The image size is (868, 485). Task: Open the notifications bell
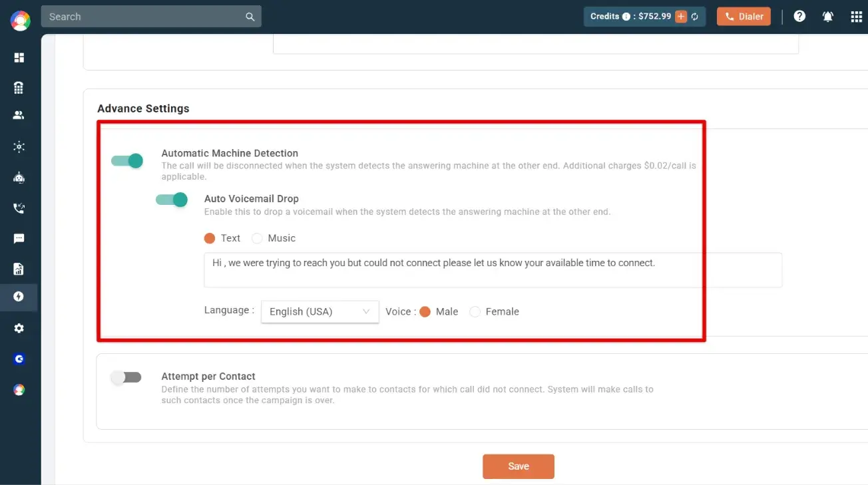point(827,16)
